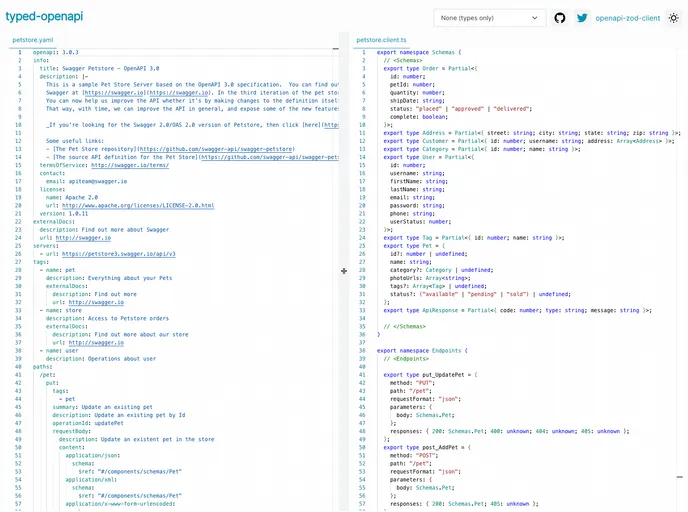The width and height of the screenshot is (688, 512).
Task: Open the openapi-zod-client link
Action: 627,18
